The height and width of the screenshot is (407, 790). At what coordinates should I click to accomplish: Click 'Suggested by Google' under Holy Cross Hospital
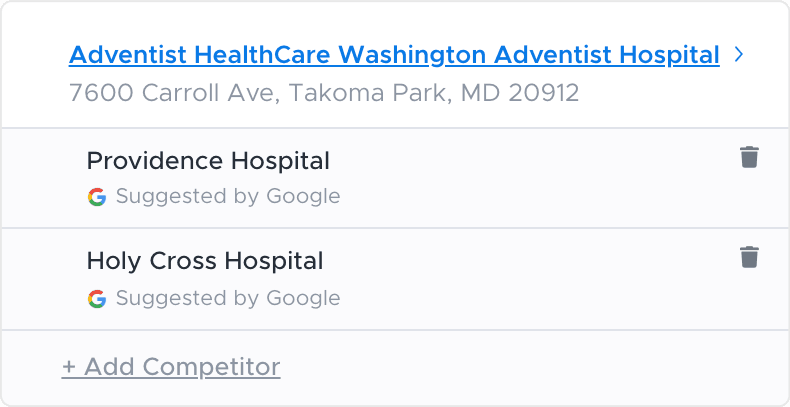click(x=228, y=299)
